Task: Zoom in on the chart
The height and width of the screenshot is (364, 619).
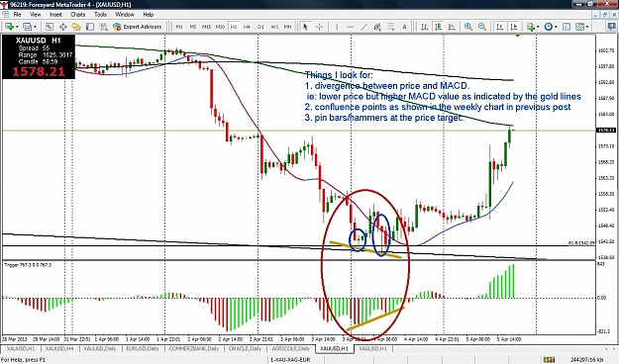Action: click(x=468, y=27)
